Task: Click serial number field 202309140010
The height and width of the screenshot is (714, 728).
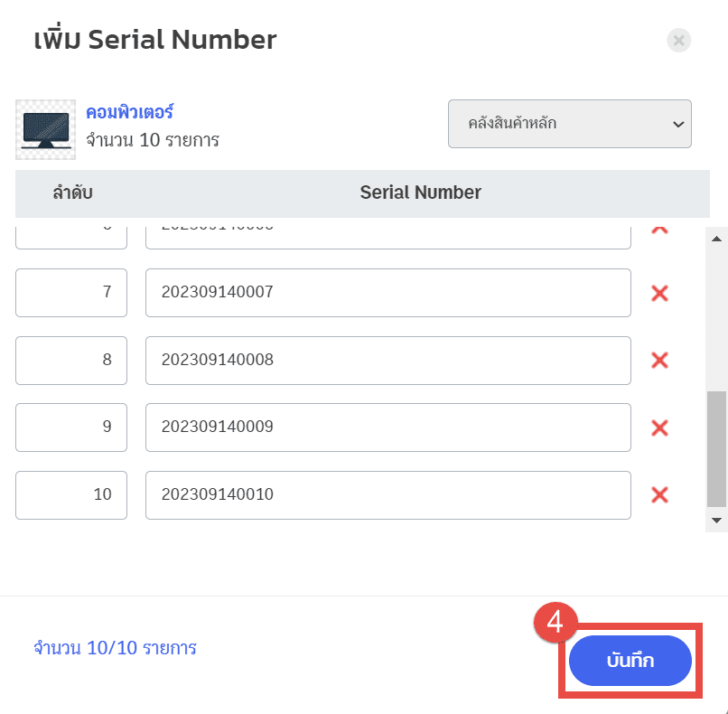Action: [x=388, y=495]
